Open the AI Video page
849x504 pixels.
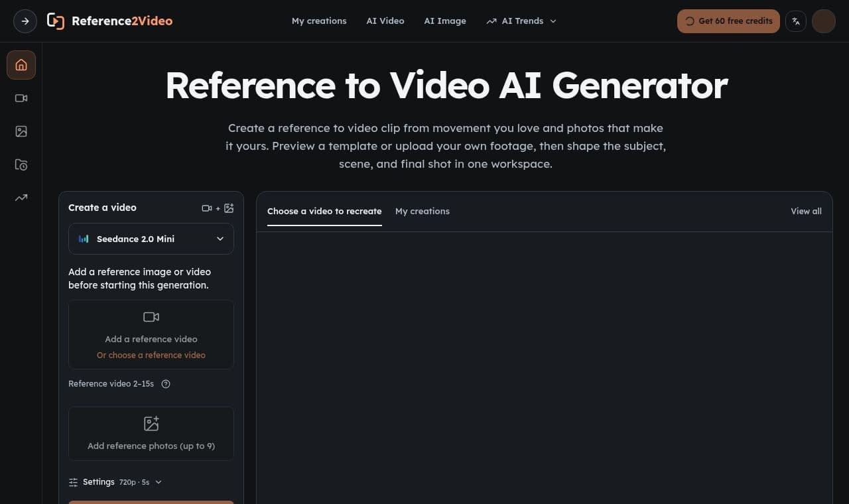point(385,21)
